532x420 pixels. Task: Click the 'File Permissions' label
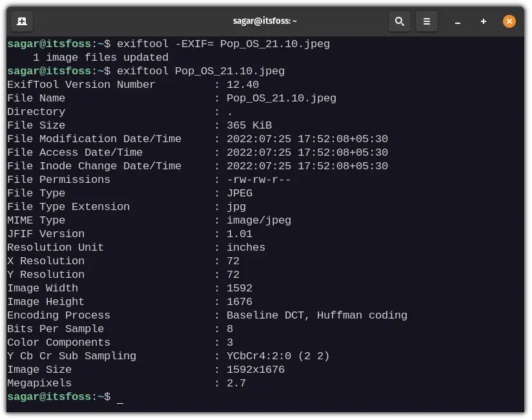[x=59, y=180]
